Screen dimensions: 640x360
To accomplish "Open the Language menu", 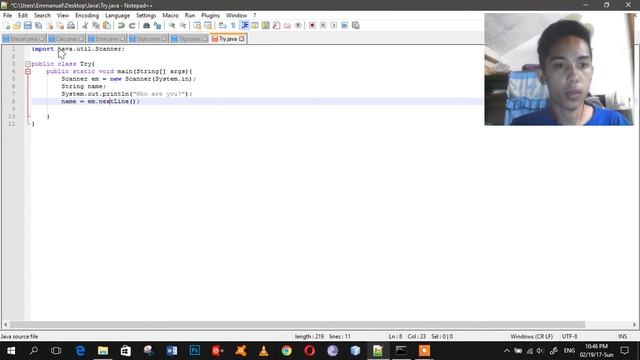I will coord(118,16).
